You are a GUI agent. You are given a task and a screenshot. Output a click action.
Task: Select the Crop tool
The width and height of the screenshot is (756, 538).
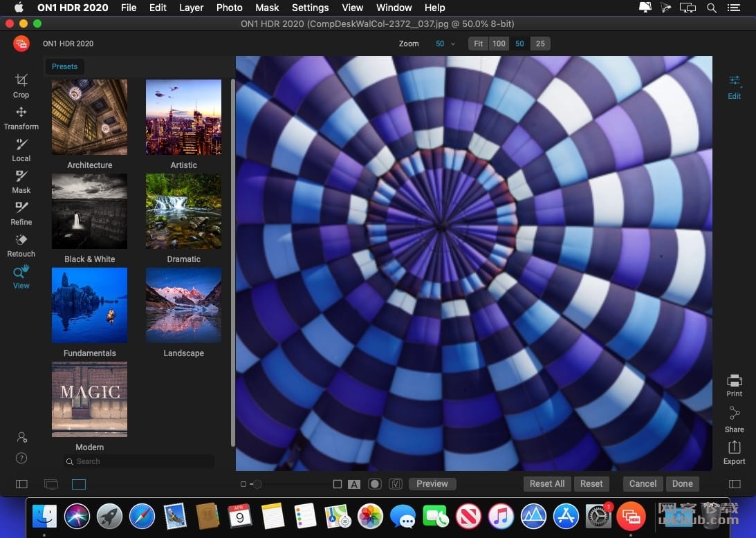click(x=21, y=86)
